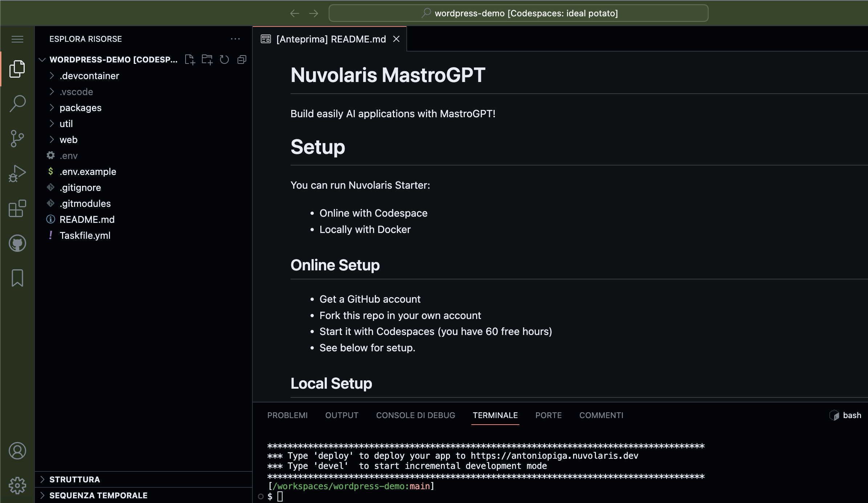Click the 'Online Setup' heading in preview
The height and width of the screenshot is (503, 868).
point(335,265)
